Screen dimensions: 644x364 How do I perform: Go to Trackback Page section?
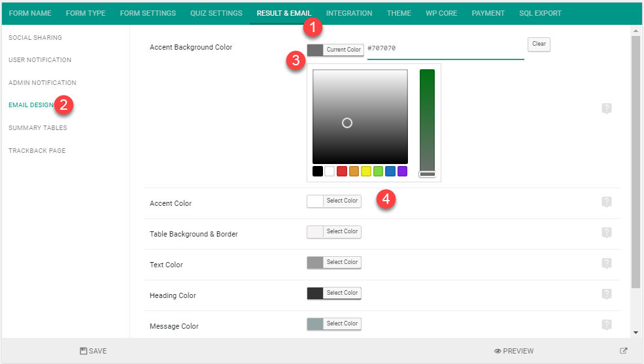37,150
